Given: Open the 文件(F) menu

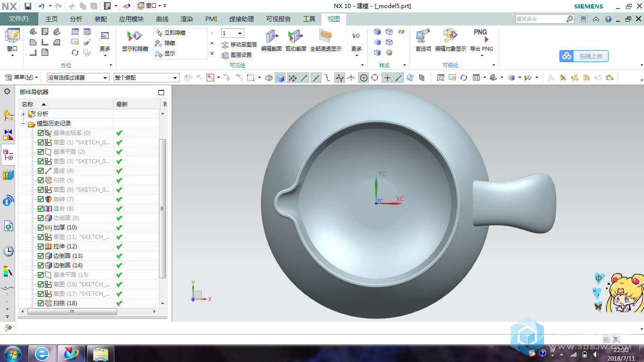Looking at the screenshot, I should pos(19,19).
